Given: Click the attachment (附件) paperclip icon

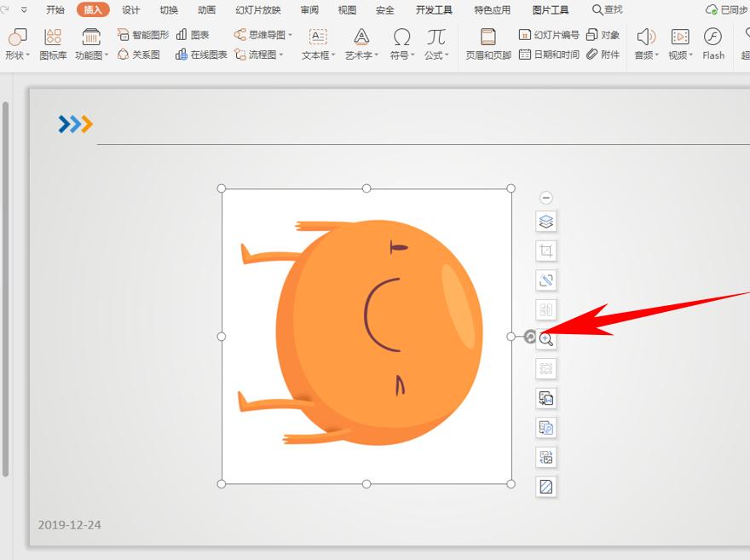Looking at the screenshot, I should click(x=603, y=54).
